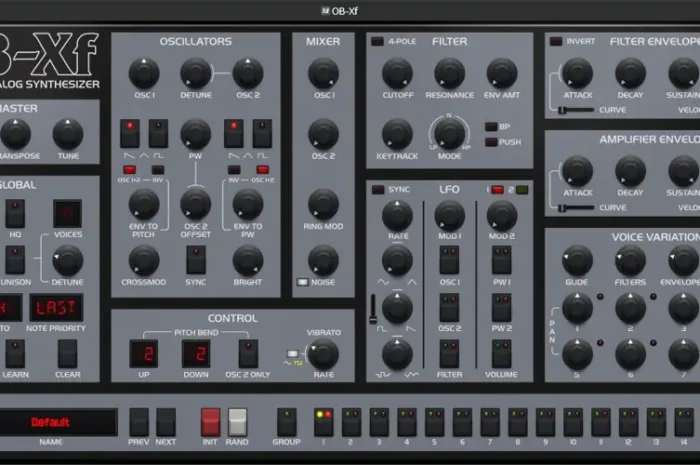
Task: Click the filter RESONANCE knob
Action: point(450,74)
